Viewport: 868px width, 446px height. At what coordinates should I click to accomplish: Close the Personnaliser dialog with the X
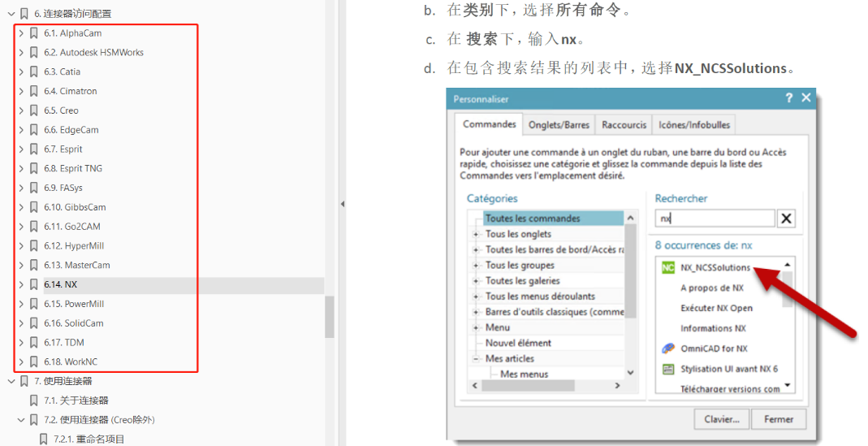(806, 97)
